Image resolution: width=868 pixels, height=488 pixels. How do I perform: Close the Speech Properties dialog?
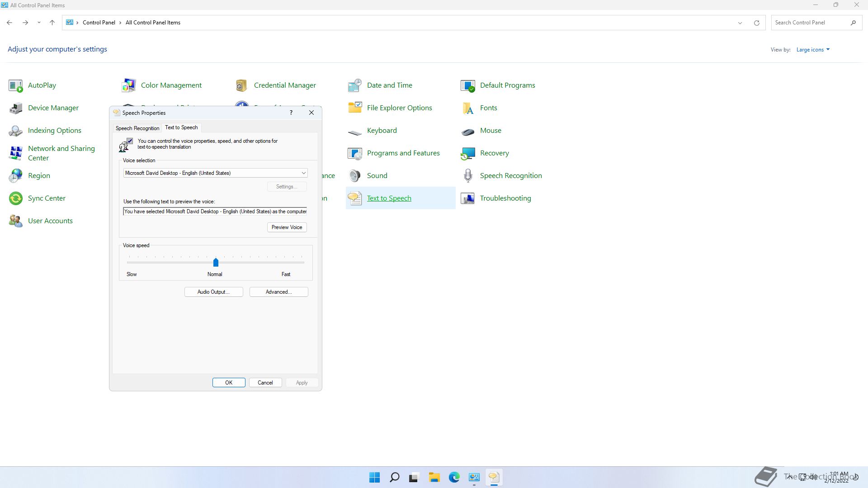311,113
